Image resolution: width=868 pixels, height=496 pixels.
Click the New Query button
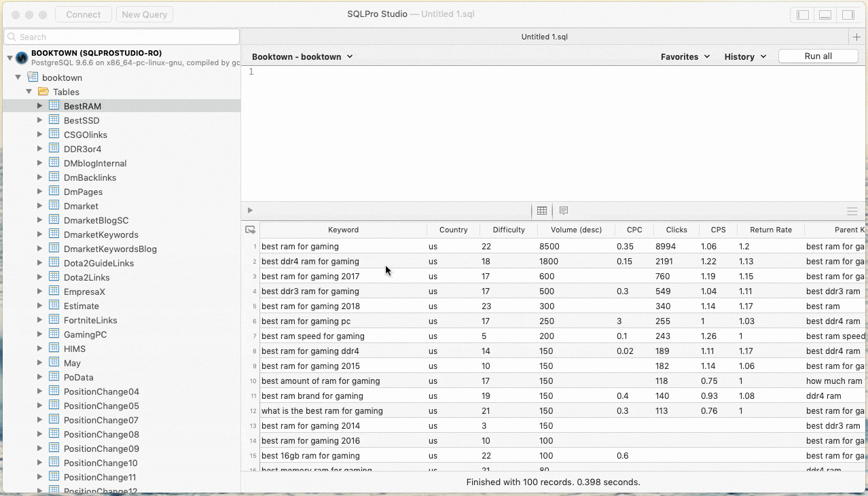[x=145, y=14]
